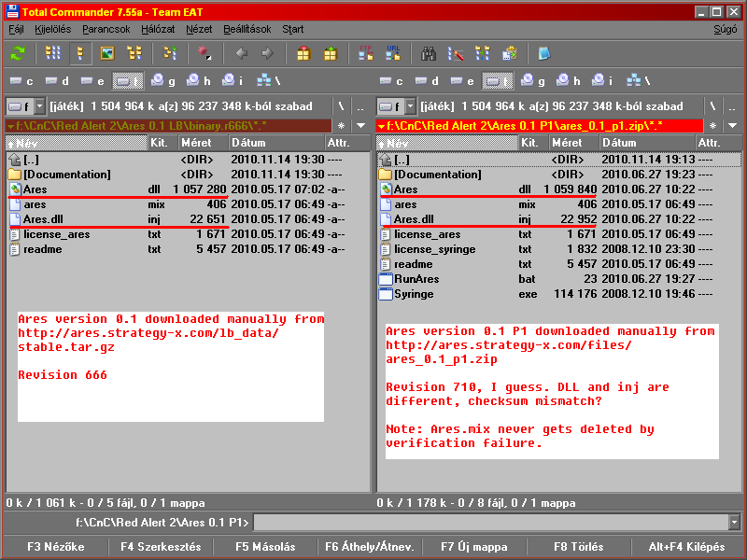Switch right panel to drive g
Screen dimensions: 747x560
click(532, 80)
